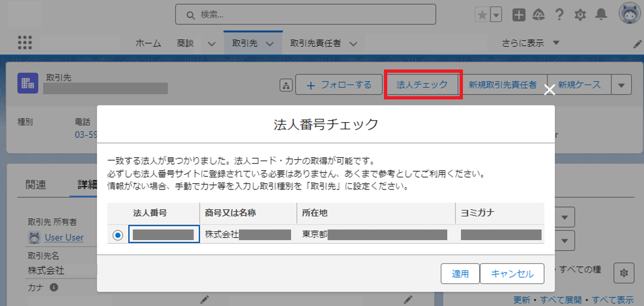Click the ヨミガナ column header

point(499,213)
